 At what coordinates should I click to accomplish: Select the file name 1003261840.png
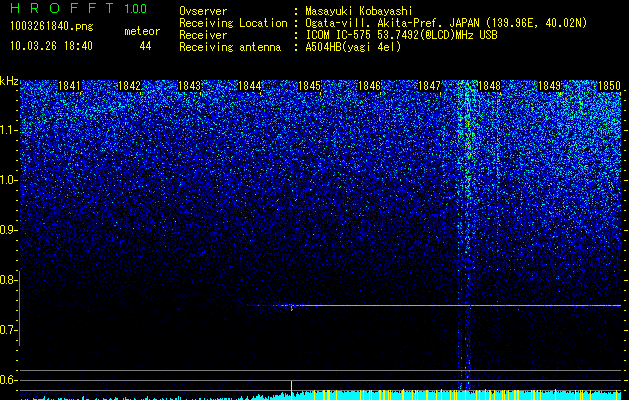52,26
